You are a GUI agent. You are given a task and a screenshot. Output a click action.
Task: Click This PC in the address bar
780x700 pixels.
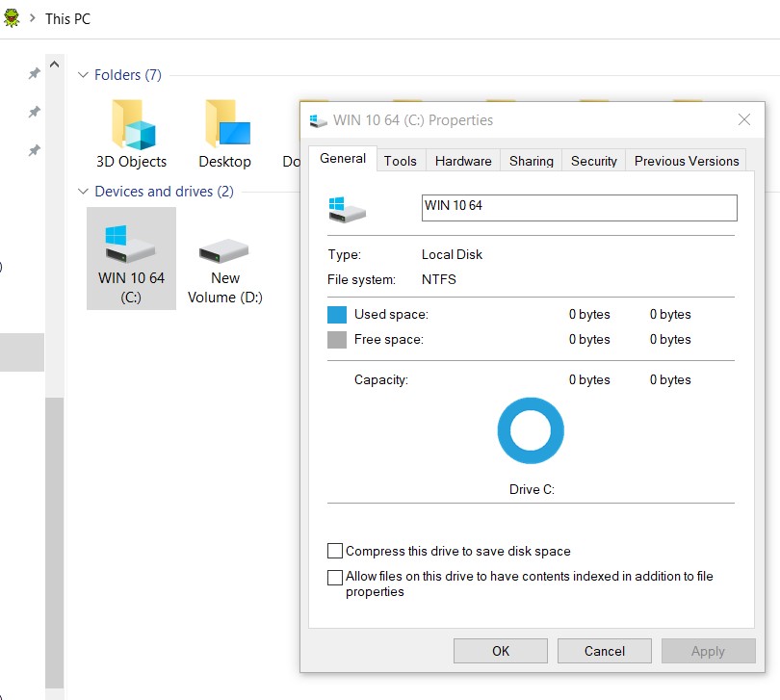(67, 19)
